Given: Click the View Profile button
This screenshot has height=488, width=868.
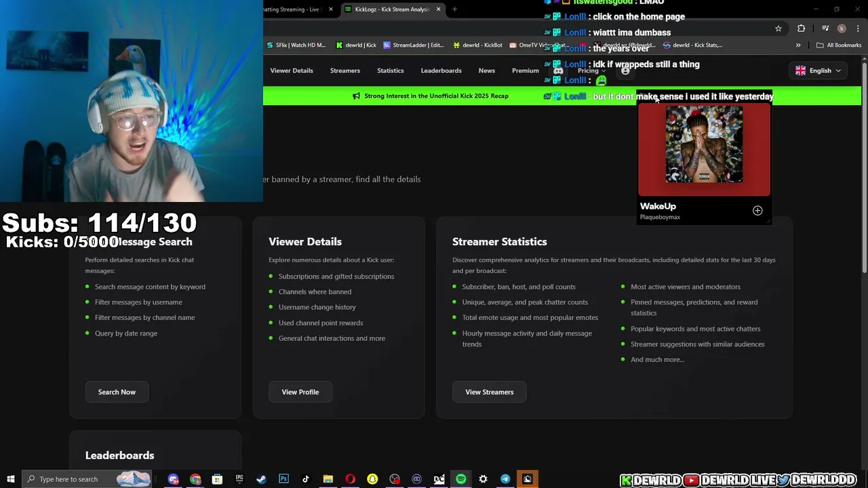Looking at the screenshot, I should pyautogui.click(x=300, y=392).
